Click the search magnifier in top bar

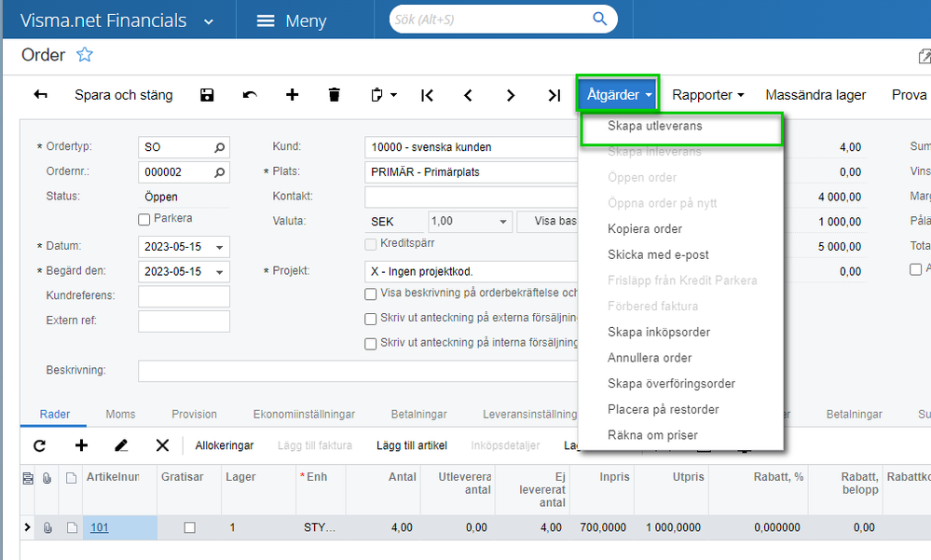point(599,19)
